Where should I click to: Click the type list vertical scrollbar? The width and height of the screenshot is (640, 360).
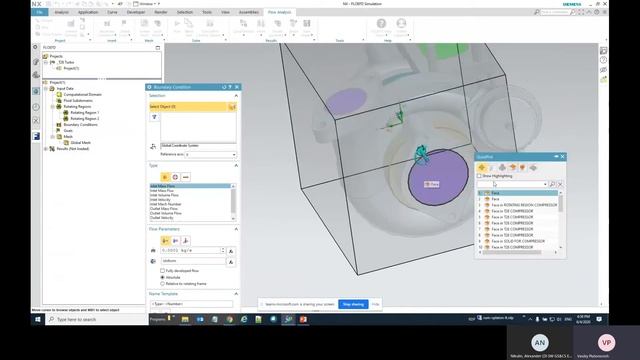[233, 202]
